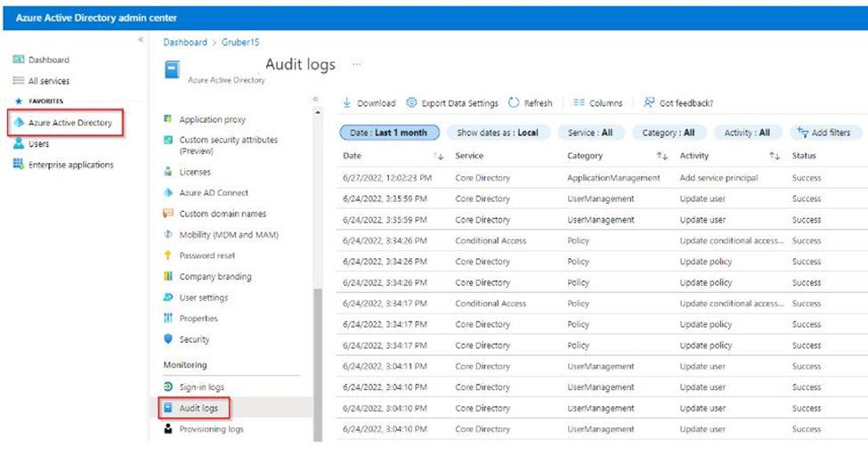This screenshot has width=868, height=455.
Task: Click the Azure AD Connect icon
Action: tap(168, 192)
